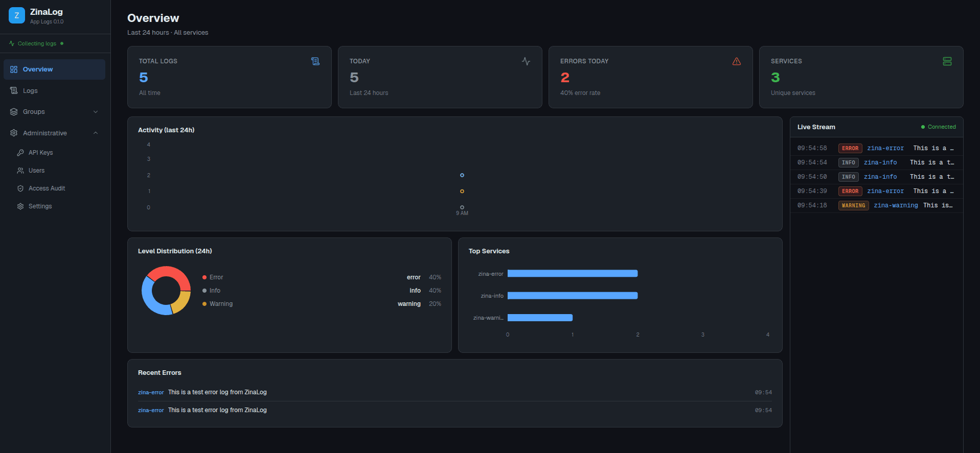Click the Overview grid icon in sidebar
The image size is (980, 453).
[x=14, y=69]
